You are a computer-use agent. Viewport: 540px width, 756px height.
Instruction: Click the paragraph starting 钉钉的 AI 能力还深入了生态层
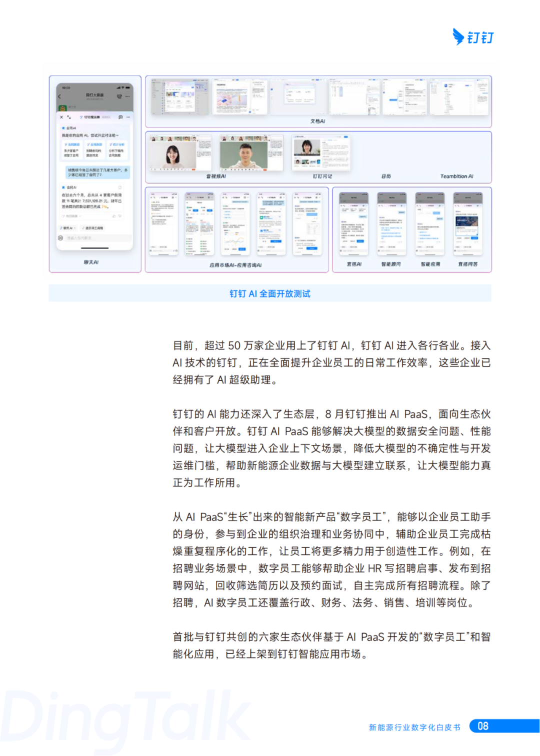[332, 448]
